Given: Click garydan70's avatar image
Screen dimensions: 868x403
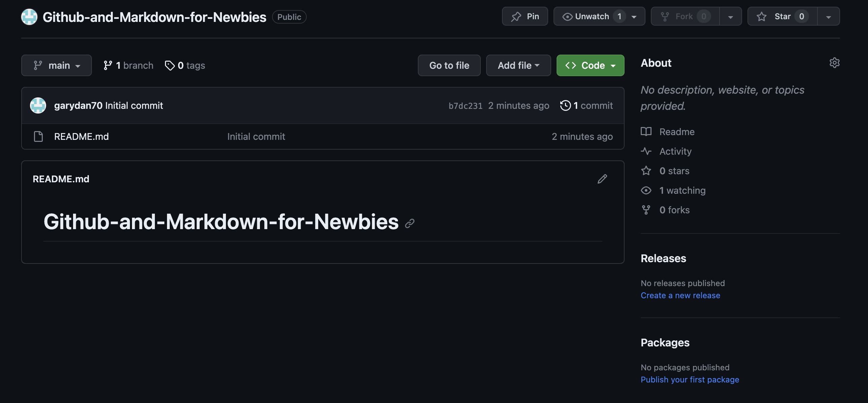Looking at the screenshot, I should tap(38, 105).
